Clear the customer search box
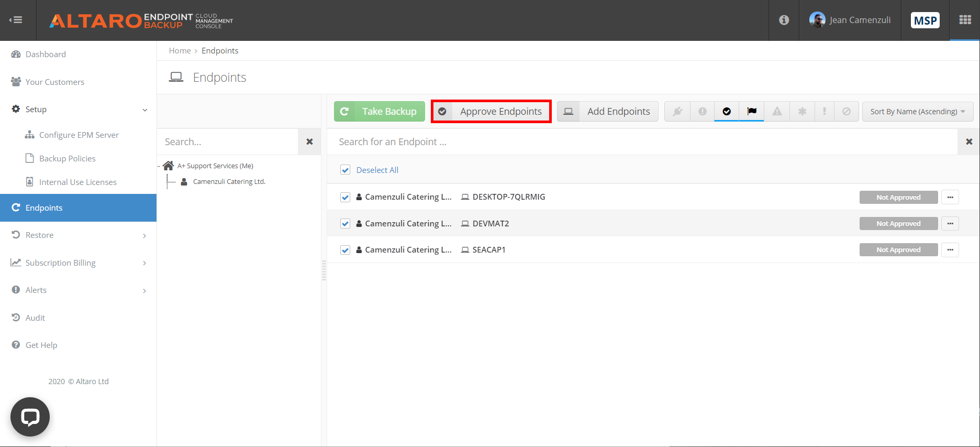Screen dimensions: 980x447 tap(309, 141)
